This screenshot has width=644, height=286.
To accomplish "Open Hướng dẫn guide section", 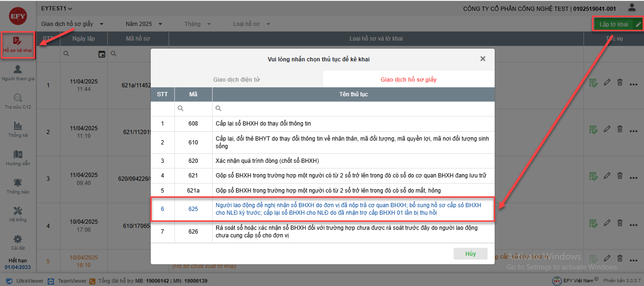I will coord(18,158).
